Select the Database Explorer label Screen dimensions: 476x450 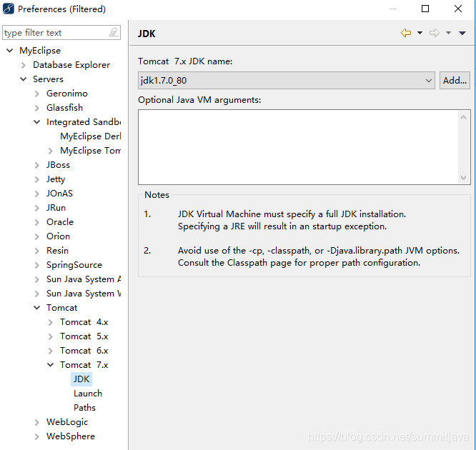[71, 65]
